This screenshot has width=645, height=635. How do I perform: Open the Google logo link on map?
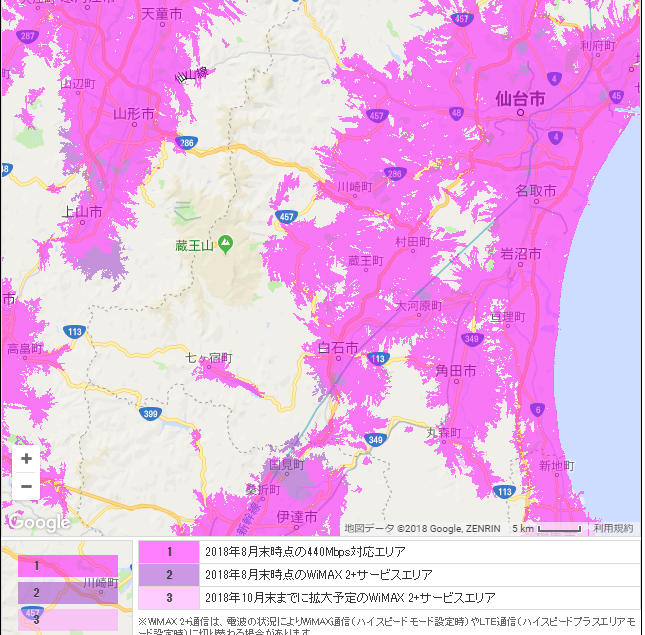[39, 522]
